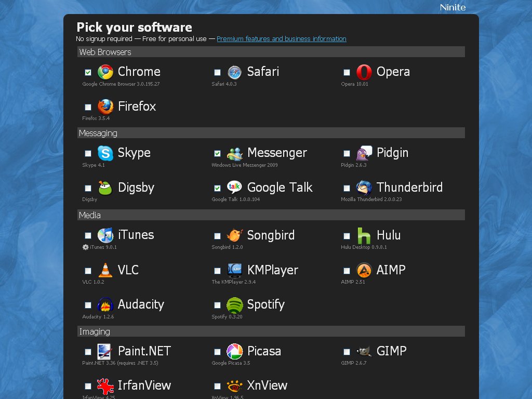Click the Skype icon

pyautogui.click(x=105, y=153)
